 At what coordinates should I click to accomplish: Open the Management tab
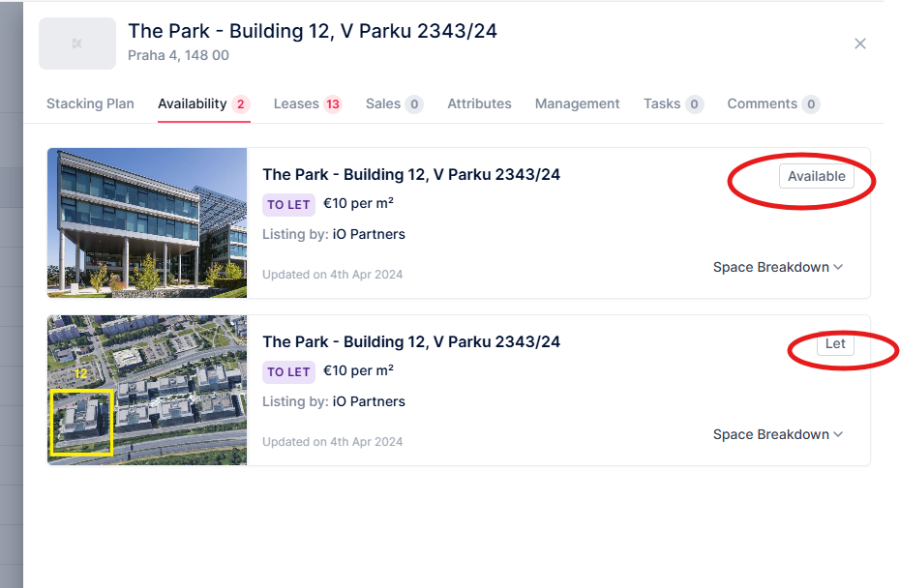[x=577, y=103]
